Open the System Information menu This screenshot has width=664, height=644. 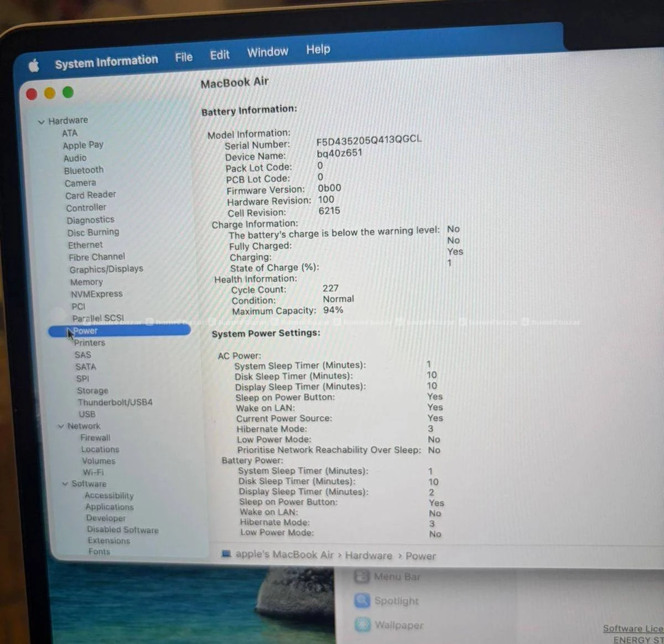tap(106, 61)
